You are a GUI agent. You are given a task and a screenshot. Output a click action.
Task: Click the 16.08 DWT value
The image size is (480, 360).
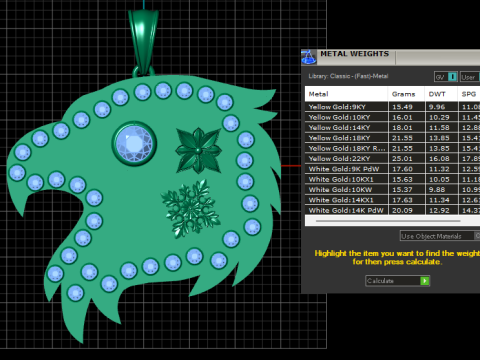click(439, 158)
